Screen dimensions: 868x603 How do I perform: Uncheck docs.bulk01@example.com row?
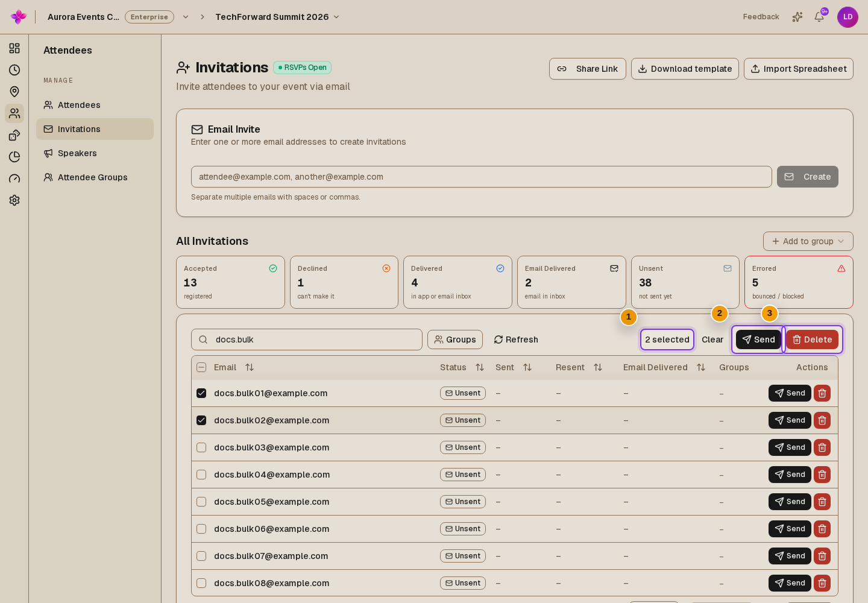coord(201,393)
